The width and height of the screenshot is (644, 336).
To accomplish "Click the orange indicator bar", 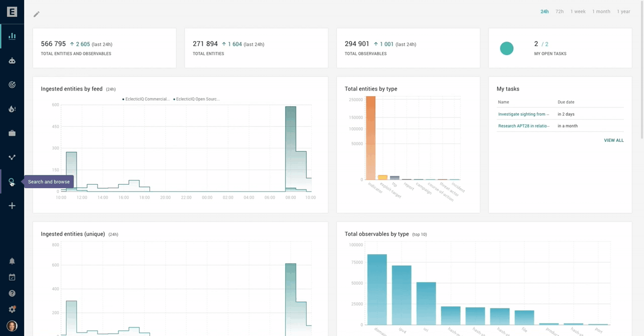I will (371, 138).
